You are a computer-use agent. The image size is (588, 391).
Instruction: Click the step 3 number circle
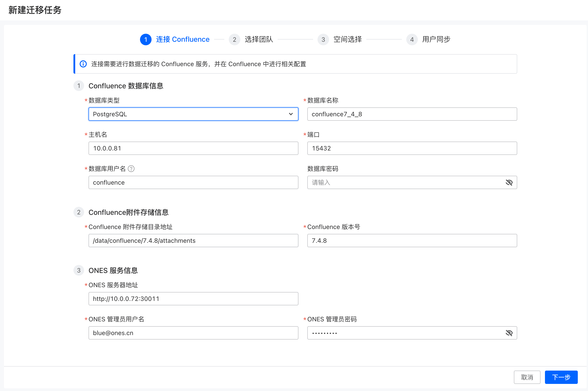[x=323, y=39]
